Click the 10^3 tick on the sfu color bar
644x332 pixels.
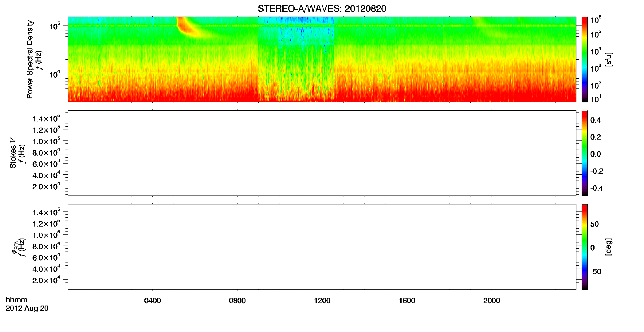[x=596, y=68]
